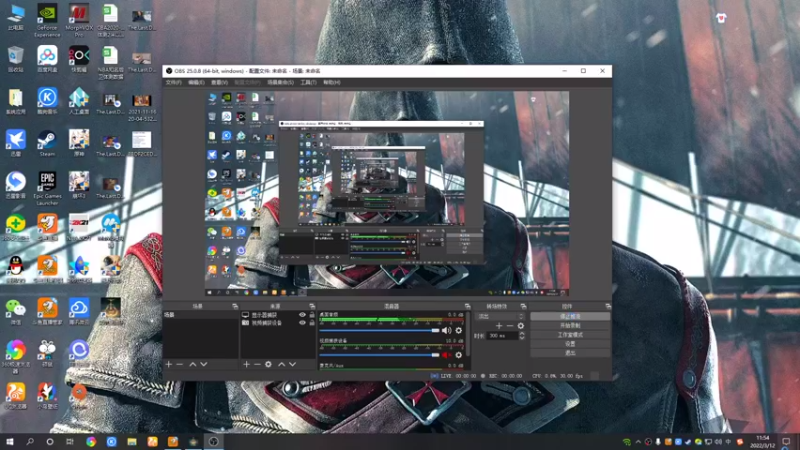Pop out the Controls dock panel

pos(608,306)
